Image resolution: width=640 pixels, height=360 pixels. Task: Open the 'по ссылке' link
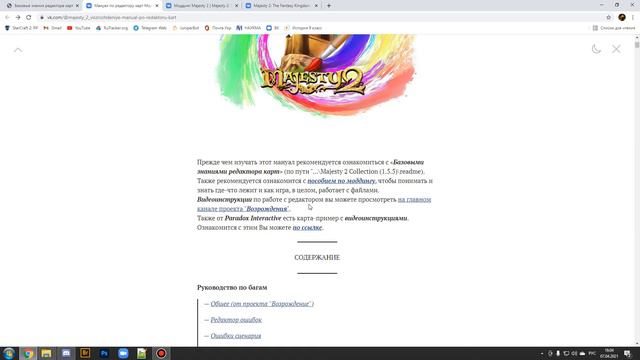tap(307, 227)
